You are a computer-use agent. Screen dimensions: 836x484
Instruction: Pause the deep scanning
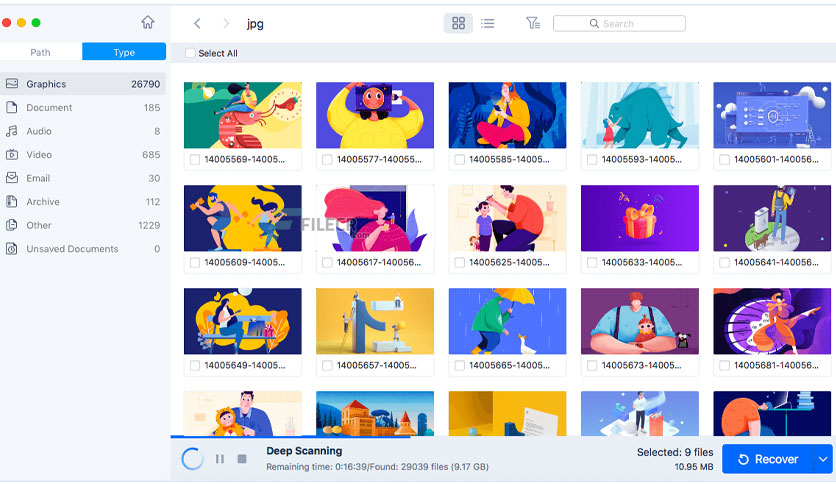(220, 459)
